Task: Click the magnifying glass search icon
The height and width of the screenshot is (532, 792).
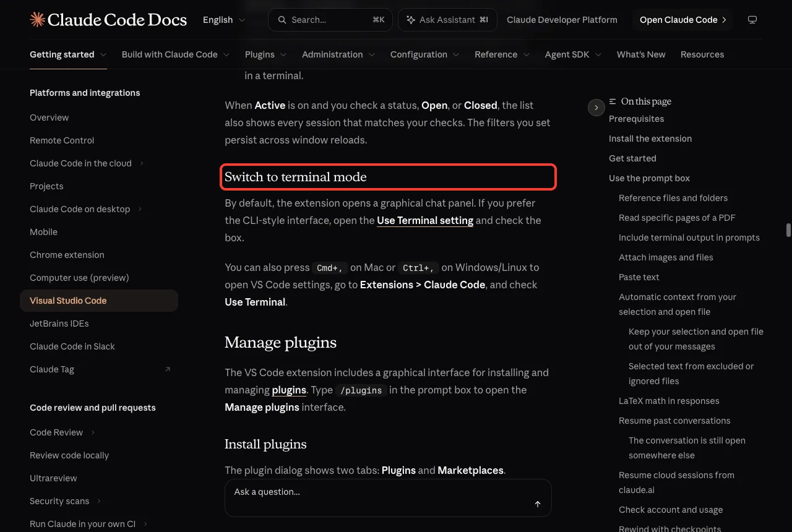Action: point(282,20)
